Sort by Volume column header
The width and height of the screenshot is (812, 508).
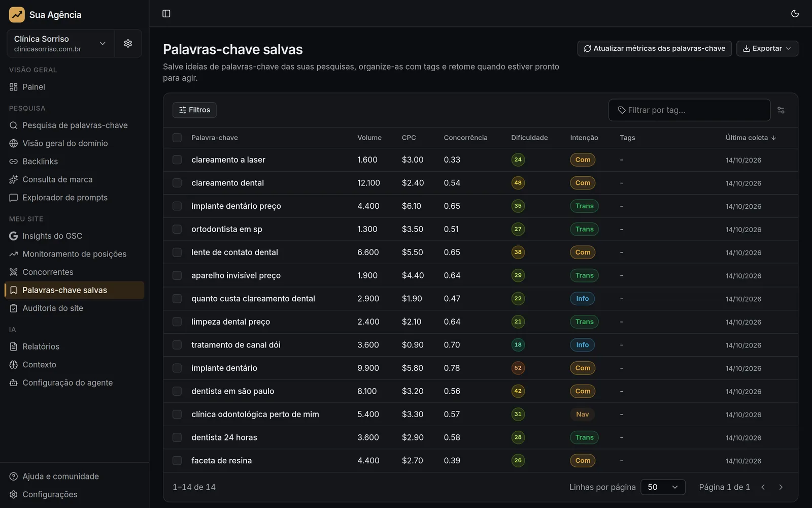tap(369, 138)
